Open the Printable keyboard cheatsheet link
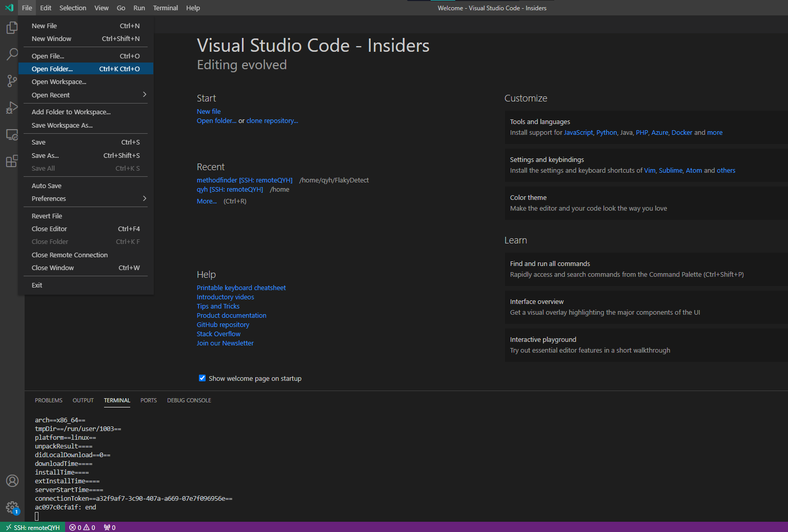This screenshot has width=788, height=532. pyautogui.click(x=241, y=288)
